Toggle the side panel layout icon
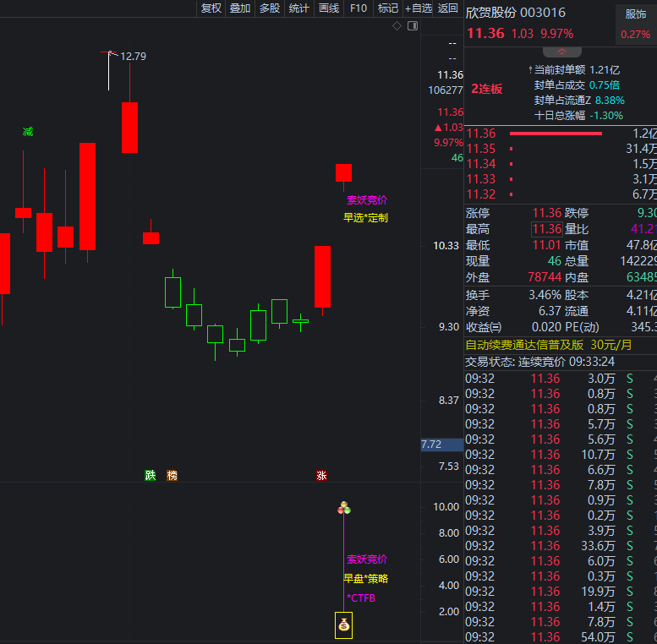 coord(412,26)
